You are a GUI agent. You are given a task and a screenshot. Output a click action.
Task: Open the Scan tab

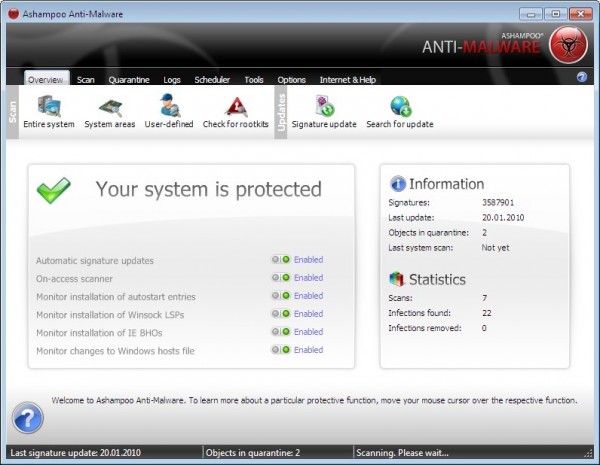[x=86, y=80]
